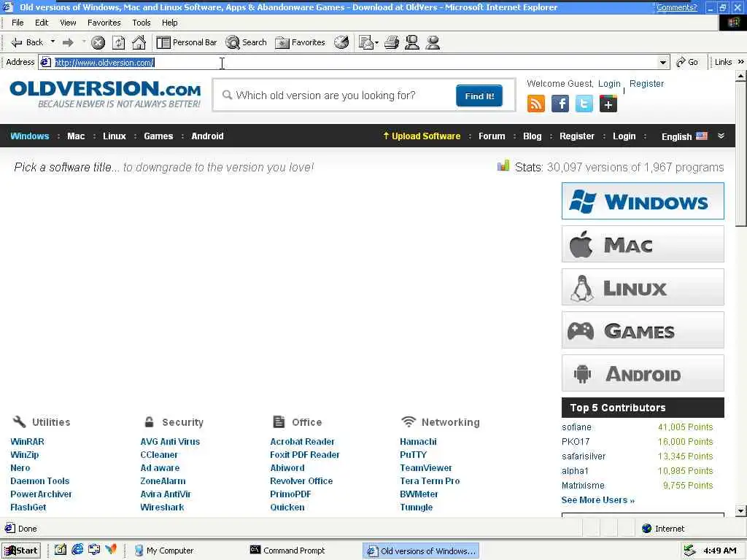Open the Forum link in nav bar
The image size is (747, 560).
click(x=492, y=136)
